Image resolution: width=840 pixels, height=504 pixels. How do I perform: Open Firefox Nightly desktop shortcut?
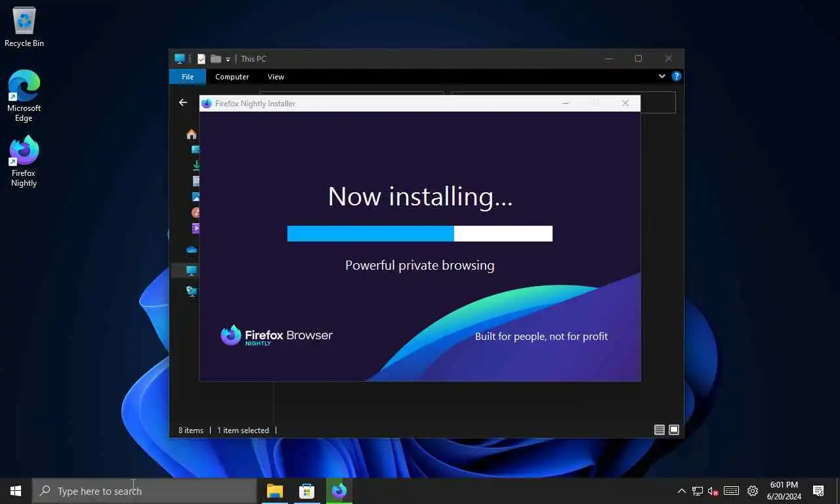click(24, 161)
